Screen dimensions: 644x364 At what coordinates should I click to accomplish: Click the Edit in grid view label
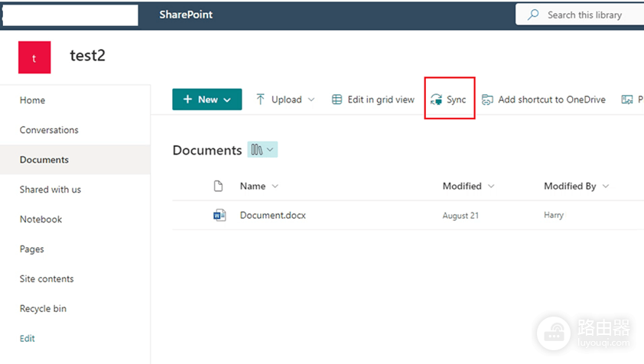[381, 99]
